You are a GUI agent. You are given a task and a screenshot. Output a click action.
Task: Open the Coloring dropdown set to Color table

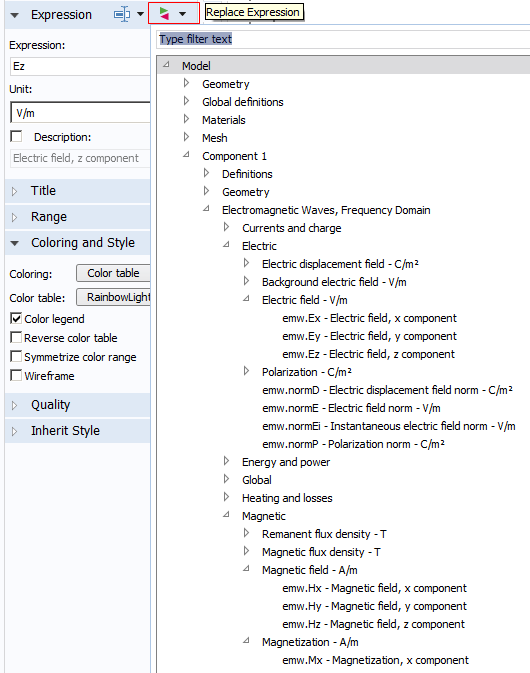113,273
